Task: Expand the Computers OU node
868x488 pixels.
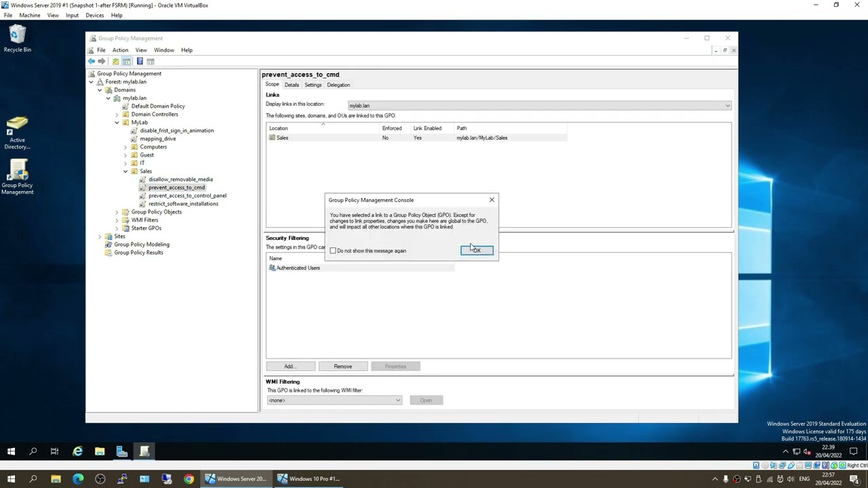Action: tap(125, 147)
